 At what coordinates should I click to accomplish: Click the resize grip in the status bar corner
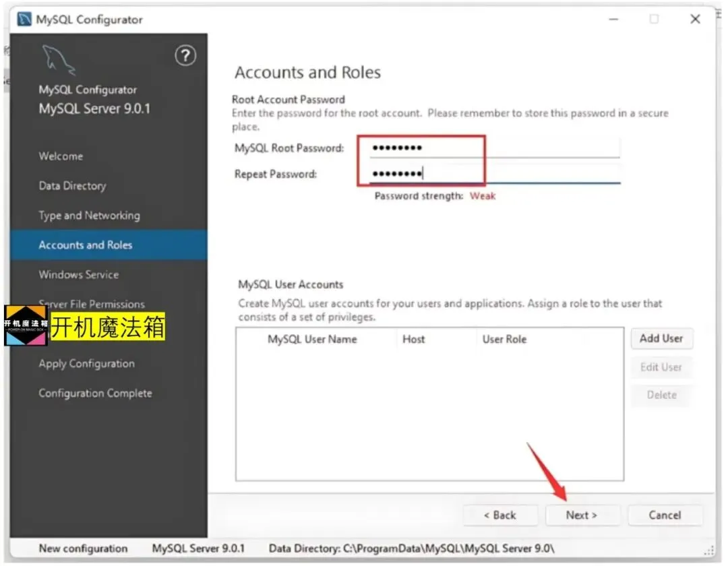pos(709,551)
